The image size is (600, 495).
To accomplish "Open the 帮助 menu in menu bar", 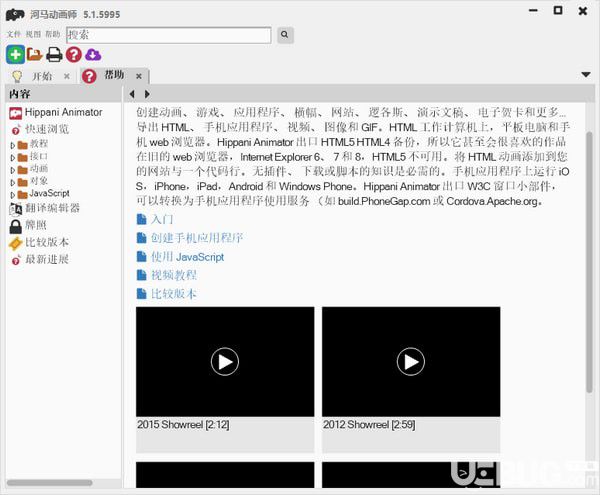I will [53, 34].
